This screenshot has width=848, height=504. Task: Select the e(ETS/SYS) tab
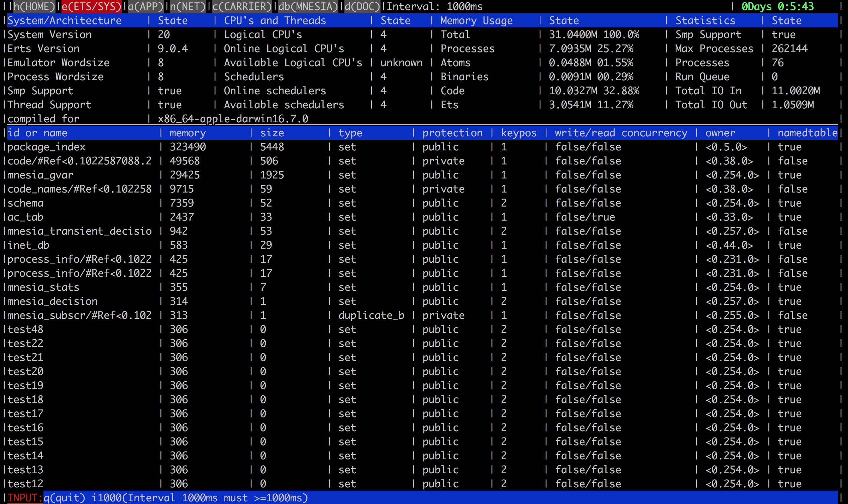(x=91, y=6)
